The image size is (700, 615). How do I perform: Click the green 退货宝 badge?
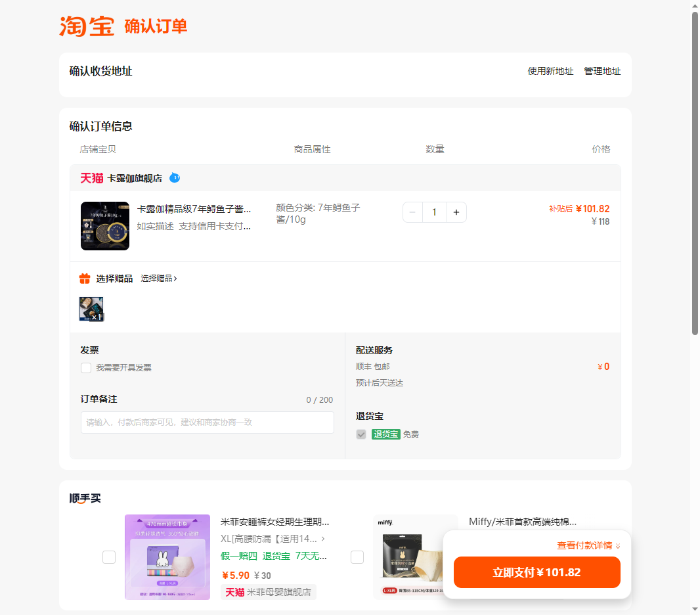click(x=385, y=434)
